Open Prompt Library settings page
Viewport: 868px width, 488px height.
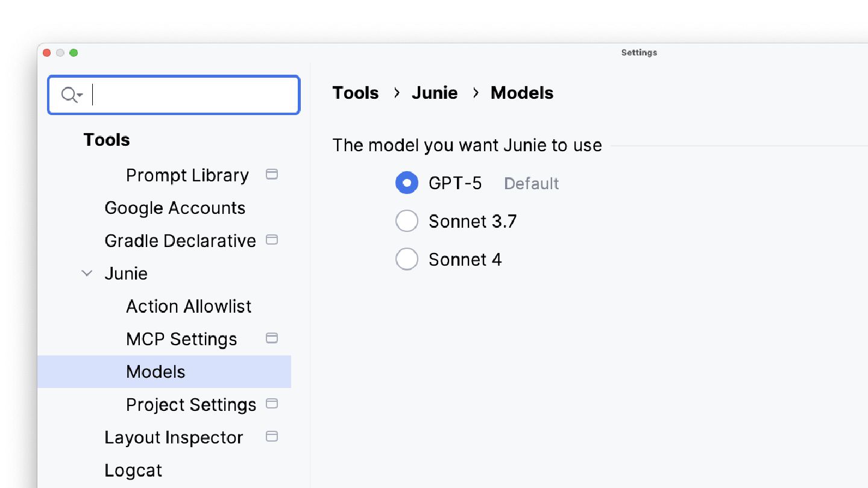tap(187, 175)
